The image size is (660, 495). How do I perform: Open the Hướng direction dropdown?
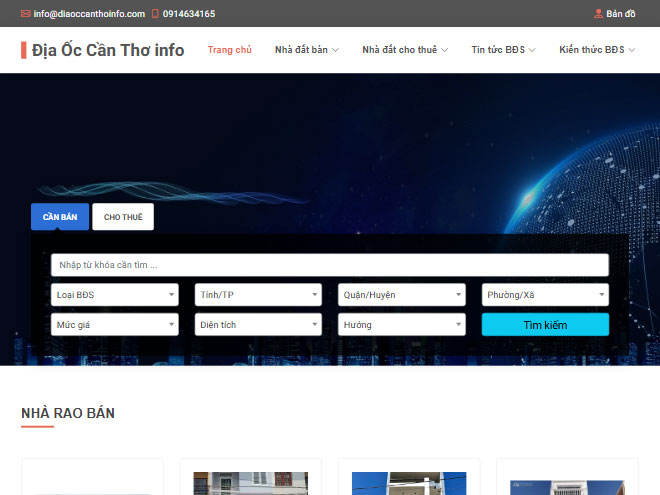coord(402,325)
